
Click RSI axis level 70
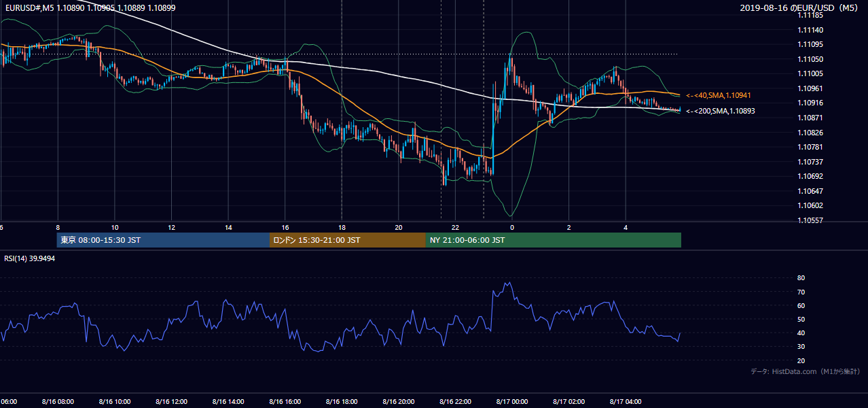[x=801, y=292]
